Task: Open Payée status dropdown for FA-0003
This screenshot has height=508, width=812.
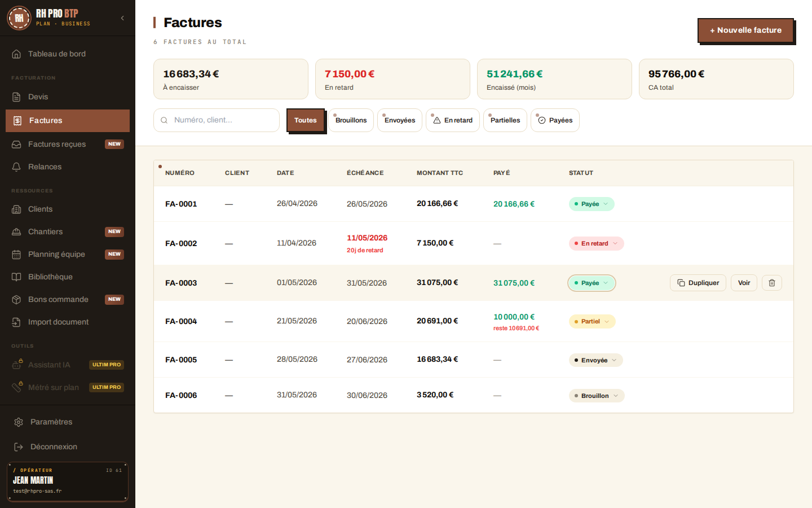Action: (x=592, y=283)
